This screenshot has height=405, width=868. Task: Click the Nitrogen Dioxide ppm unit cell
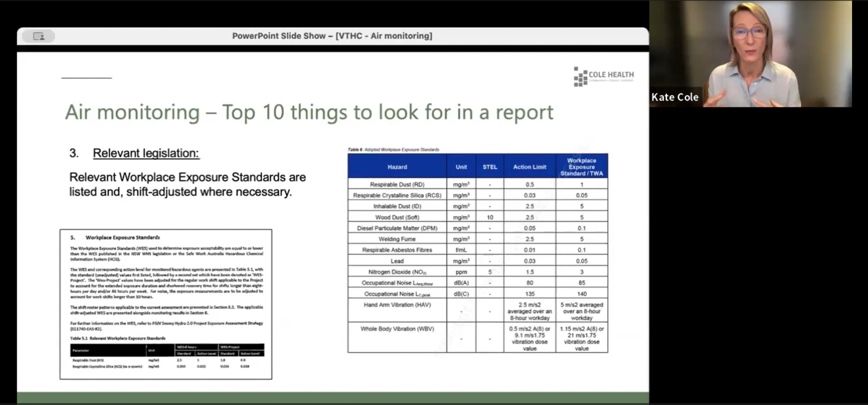click(x=461, y=272)
